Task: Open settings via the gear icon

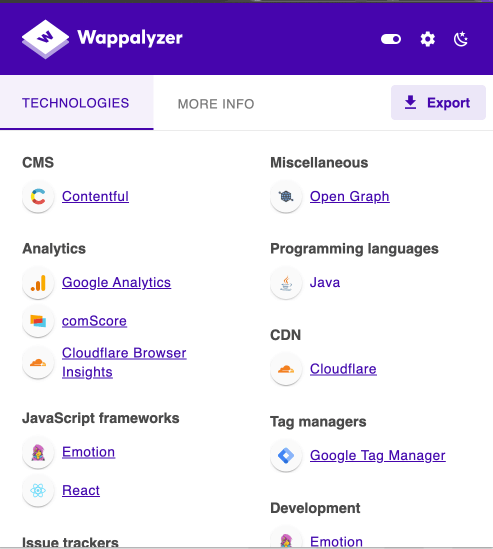Action: pyautogui.click(x=428, y=39)
